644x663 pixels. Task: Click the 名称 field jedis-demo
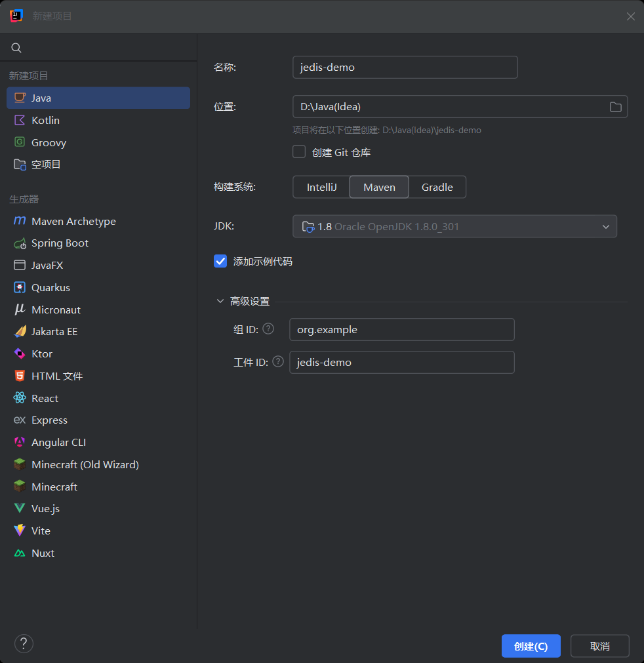click(405, 68)
